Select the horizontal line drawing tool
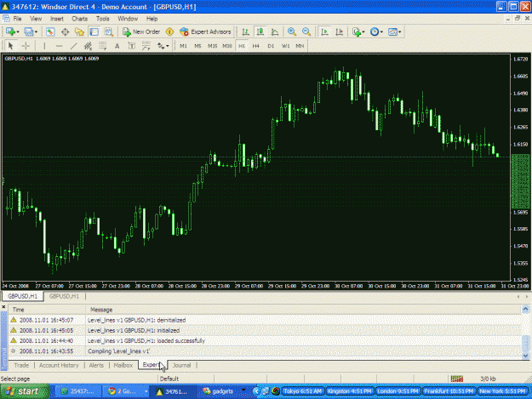This screenshot has height=399, width=532. point(59,46)
